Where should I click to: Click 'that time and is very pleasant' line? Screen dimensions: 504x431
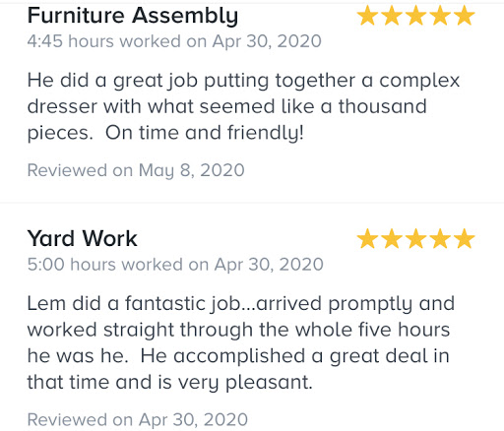pyautogui.click(x=169, y=383)
